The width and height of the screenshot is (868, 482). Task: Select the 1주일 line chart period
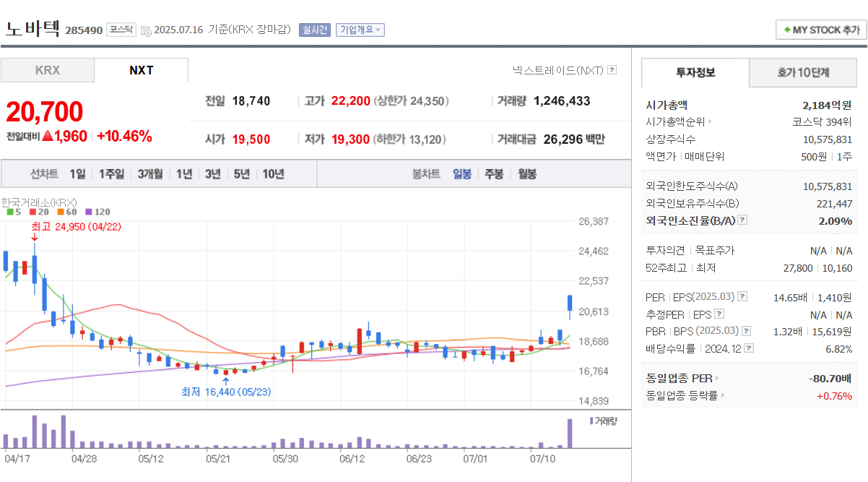tap(111, 174)
